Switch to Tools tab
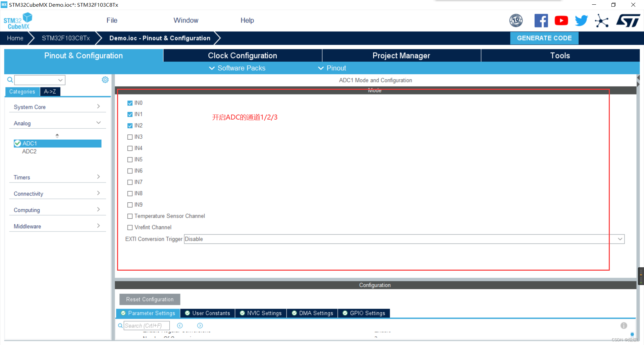Viewport: 644px width, 345px height. click(x=560, y=56)
